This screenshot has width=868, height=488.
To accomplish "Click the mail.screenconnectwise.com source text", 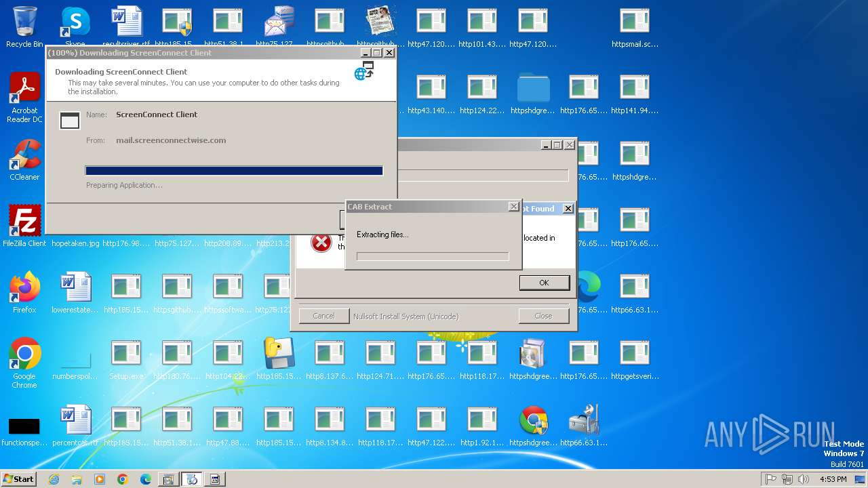I will (x=171, y=140).
